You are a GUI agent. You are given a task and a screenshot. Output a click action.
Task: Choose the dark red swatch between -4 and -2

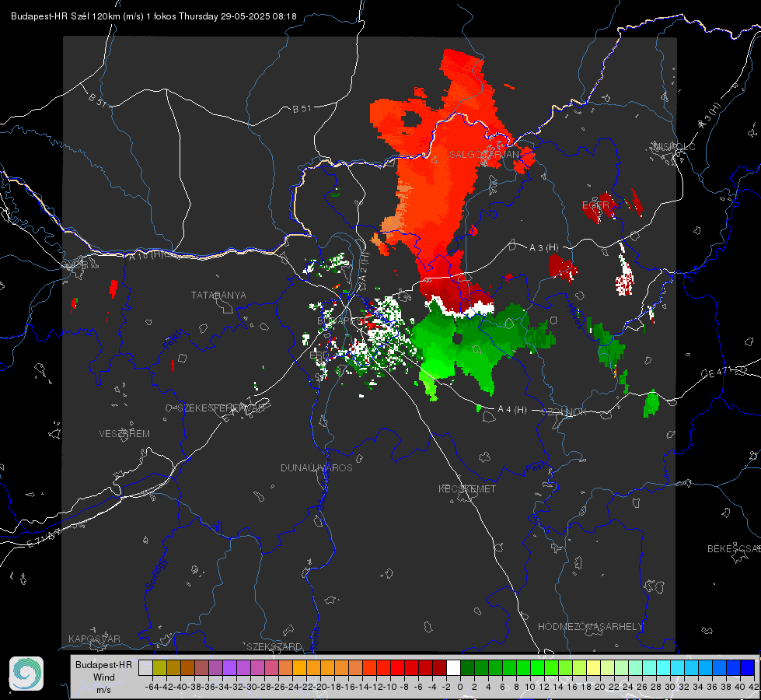point(439,667)
